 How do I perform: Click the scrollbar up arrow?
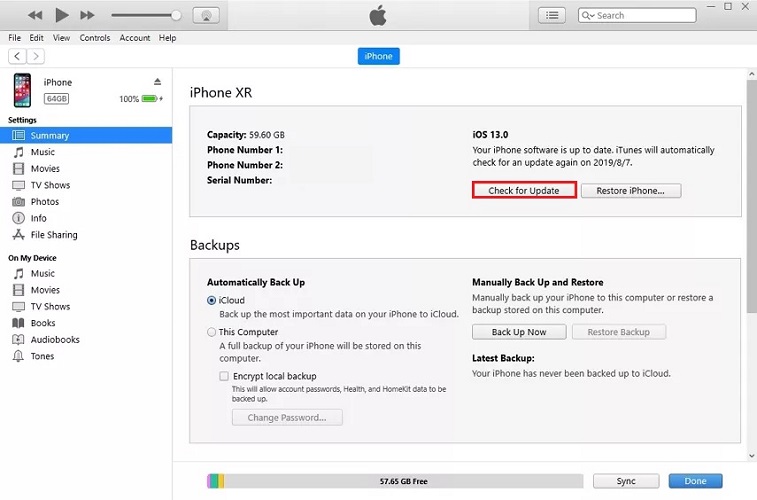[x=751, y=74]
